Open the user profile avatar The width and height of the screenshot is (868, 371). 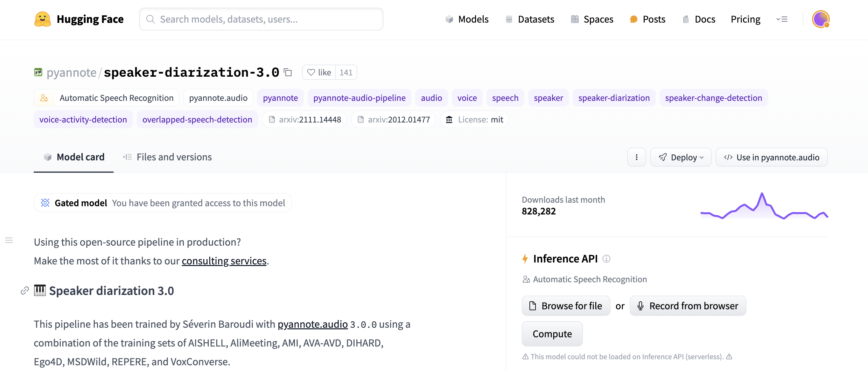[x=820, y=19]
